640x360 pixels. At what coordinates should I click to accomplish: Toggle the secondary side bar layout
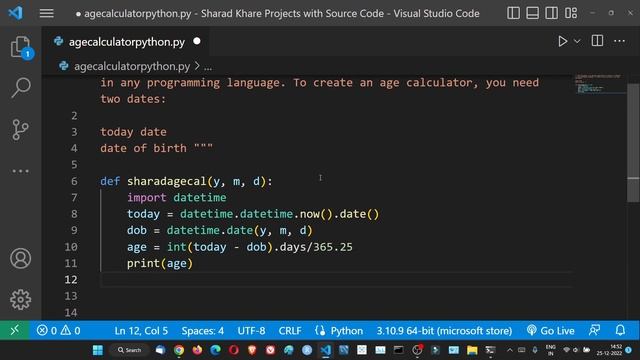click(x=551, y=13)
